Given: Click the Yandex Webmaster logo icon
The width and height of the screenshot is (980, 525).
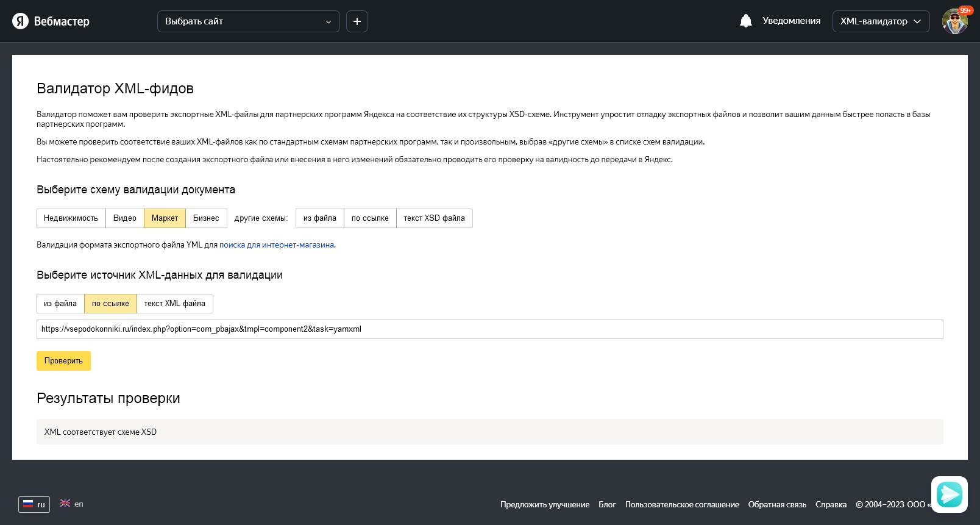Looking at the screenshot, I should click(21, 21).
